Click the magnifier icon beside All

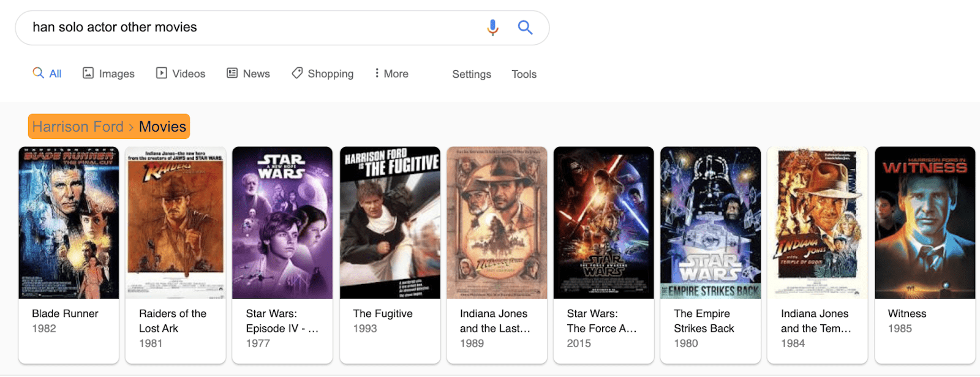37,73
